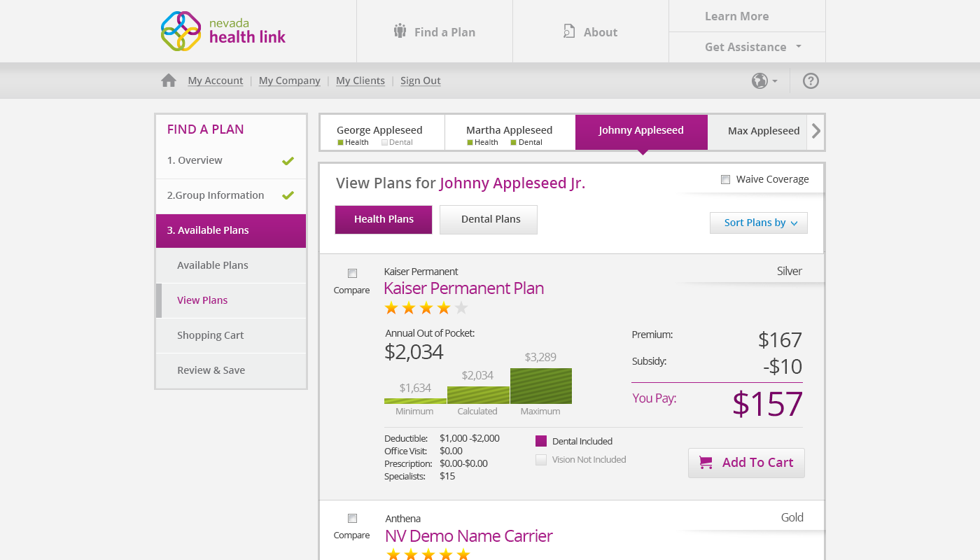The image size is (980, 560).
Task: Click the Nevada Health Link logo
Action: (223, 31)
